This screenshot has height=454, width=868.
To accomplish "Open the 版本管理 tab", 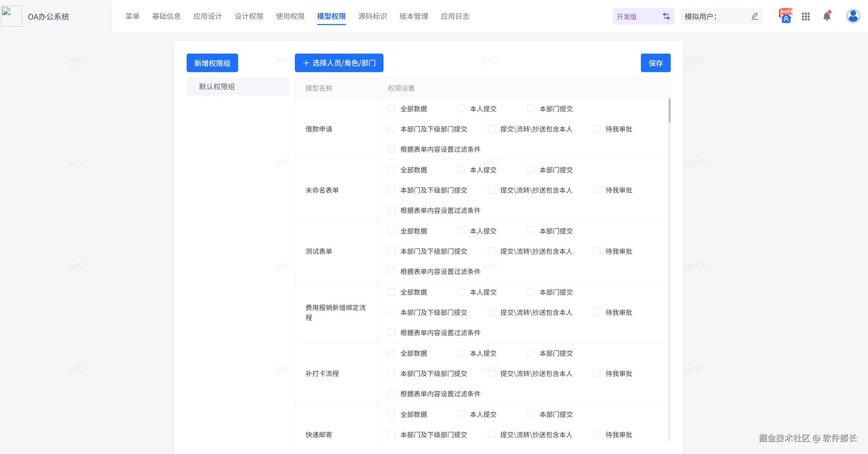I will (414, 16).
